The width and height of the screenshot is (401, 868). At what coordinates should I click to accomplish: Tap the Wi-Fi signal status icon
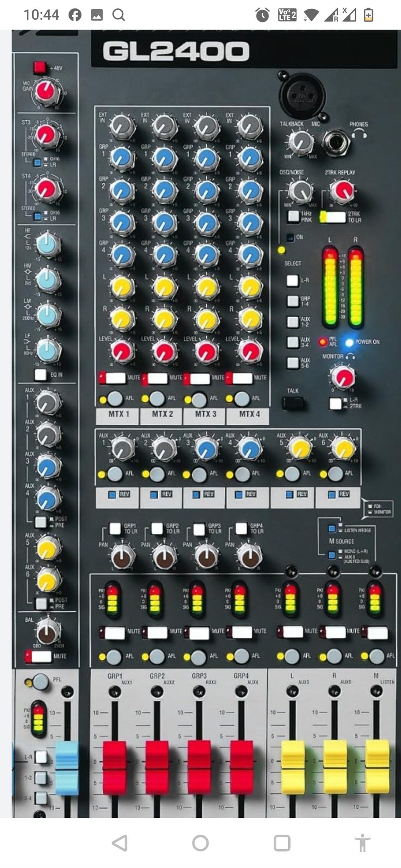pos(311,15)
